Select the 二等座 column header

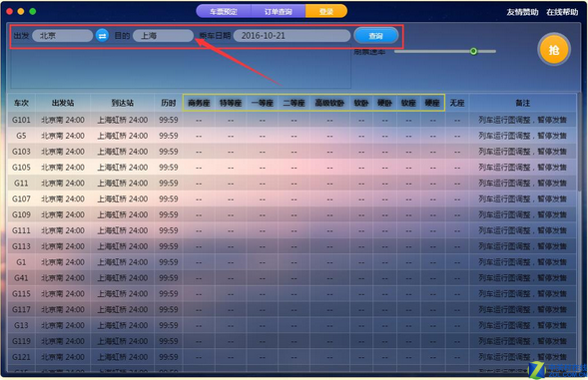[x=294, y=103]
